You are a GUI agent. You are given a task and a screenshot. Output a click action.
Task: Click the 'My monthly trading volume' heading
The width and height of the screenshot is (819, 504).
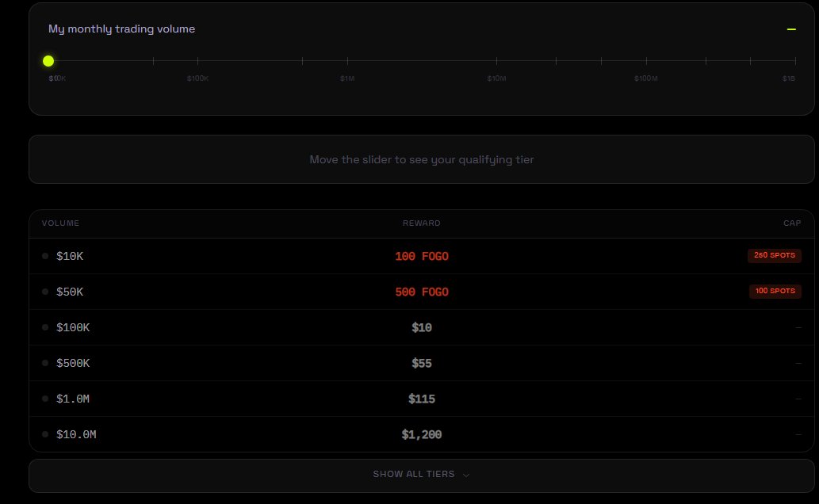point(122,29)
